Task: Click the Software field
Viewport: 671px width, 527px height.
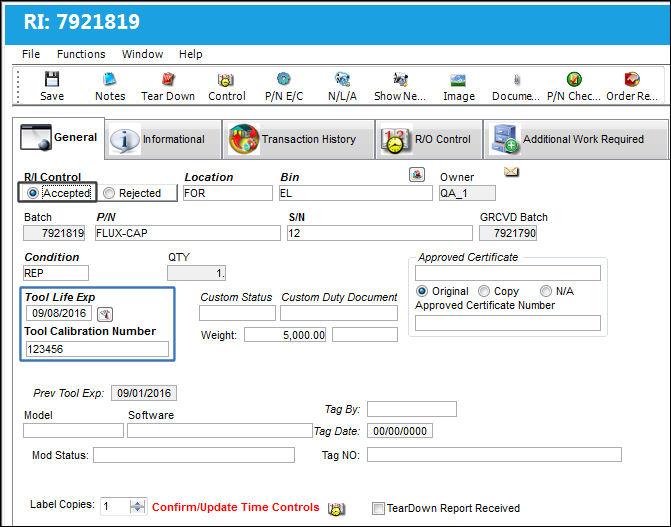Action: pos(220,430)
